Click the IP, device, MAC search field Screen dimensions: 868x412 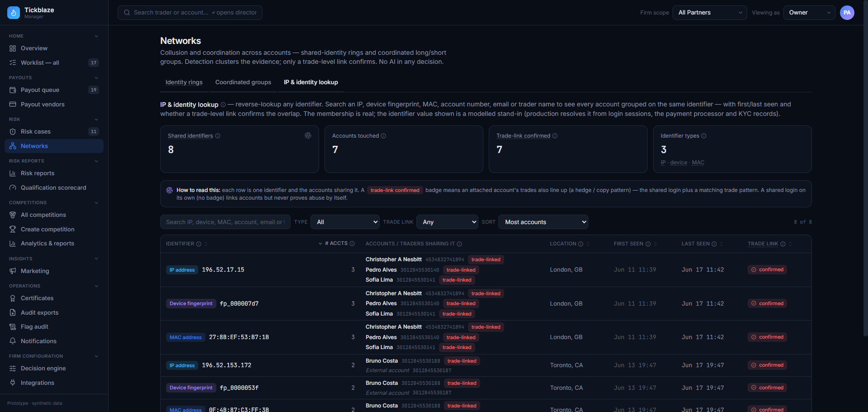pyautogui.click(x=225, y=222)
